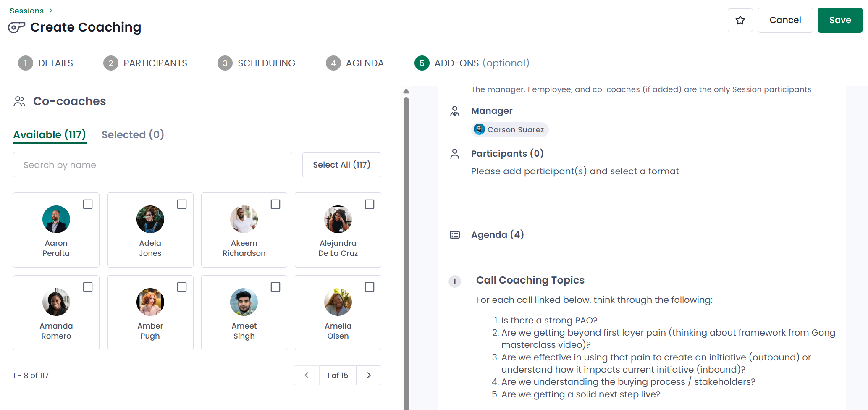Click 'Are we getting a solid next step live?'
This screenshot has height=410, width=868.
[x=581, y=394]
